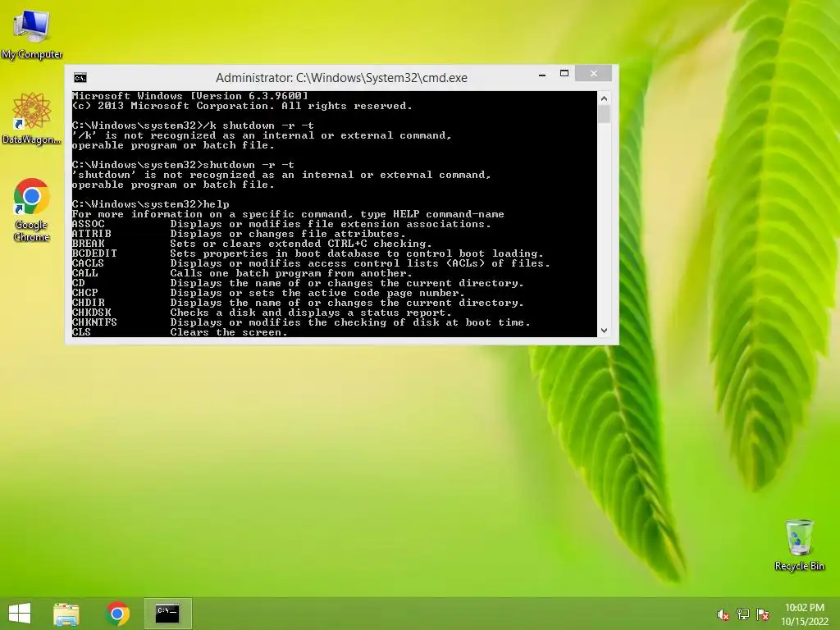Open the Windows Start button

point(20,614)
